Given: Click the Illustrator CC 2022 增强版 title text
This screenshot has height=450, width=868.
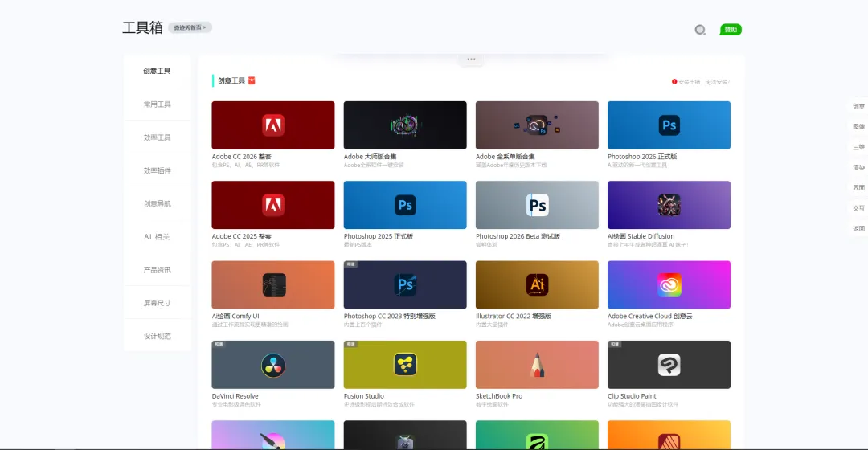Looking at the screenshot, I should coord(513,316).
